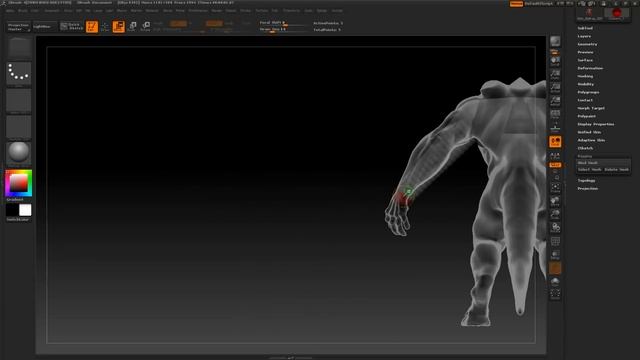Toggle the orange Local transformations button
The height and width of the screenshot is (360, 640).
555,142
